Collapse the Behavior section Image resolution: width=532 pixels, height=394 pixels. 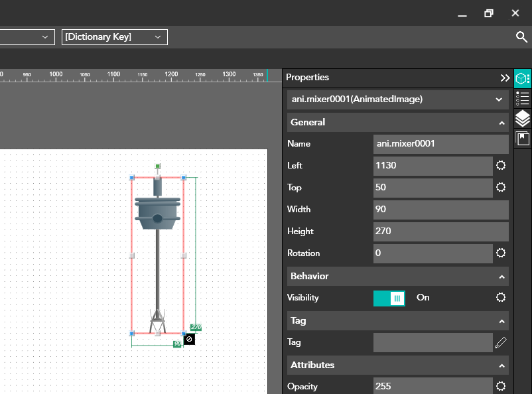[x=501, y=277]
